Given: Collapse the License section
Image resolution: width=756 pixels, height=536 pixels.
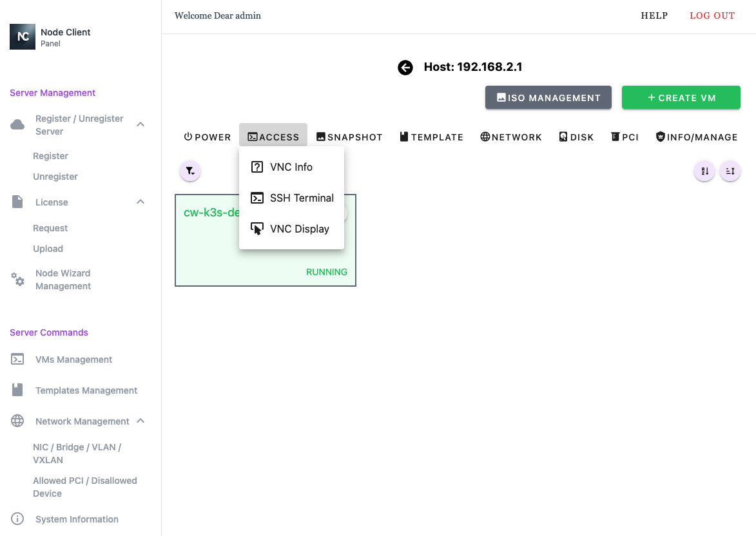Looking at the screenshot, I should tap(141, 202).
